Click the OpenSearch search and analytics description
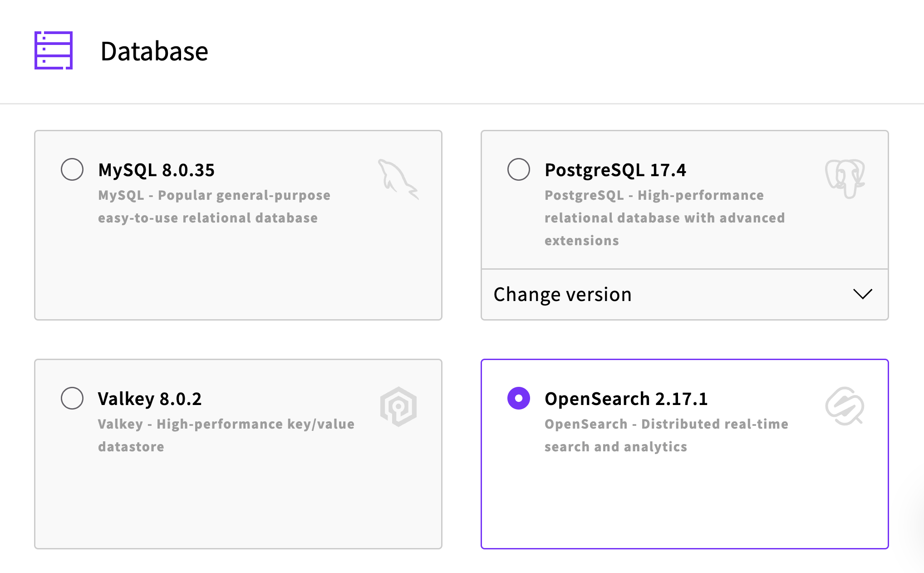 pyautogui.click(x=666, y=435)
